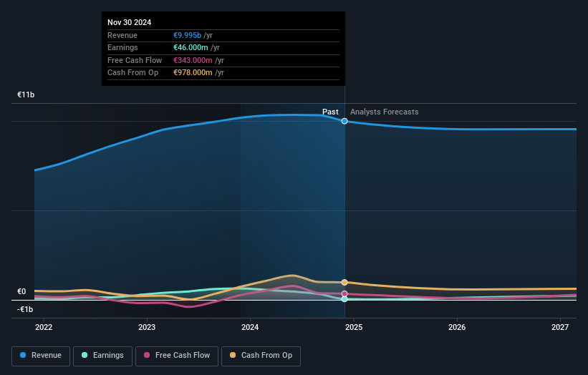588x375 pixels.
Task: Toggle the Revenue legend series
Action: click(x=41, y=356)
